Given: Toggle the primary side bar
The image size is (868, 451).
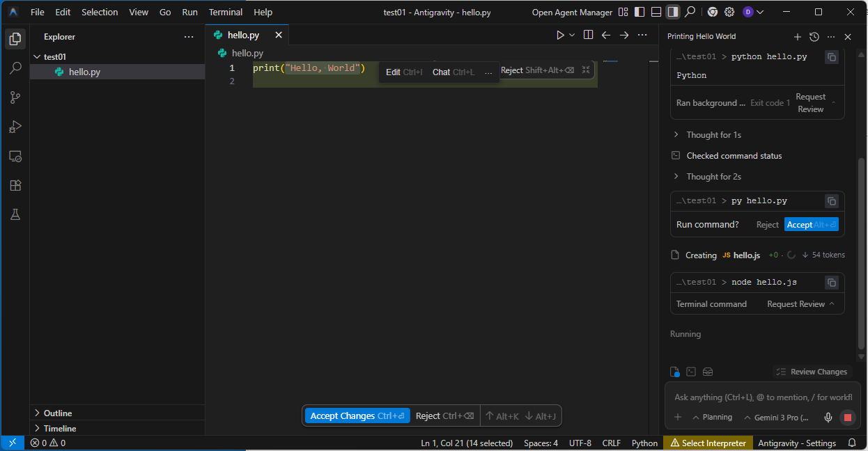Looking at the screenshot, I should pyautogui.click(x=640, y=12).
